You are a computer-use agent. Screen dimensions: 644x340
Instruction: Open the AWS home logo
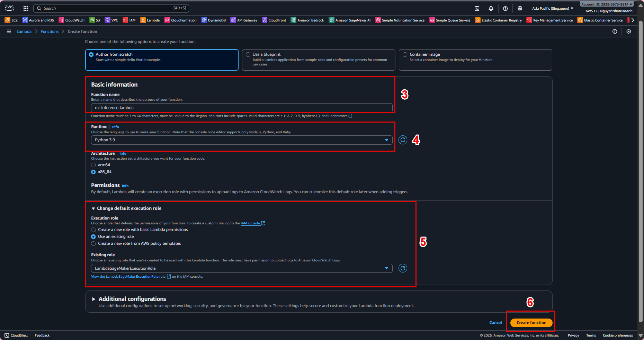9,8
